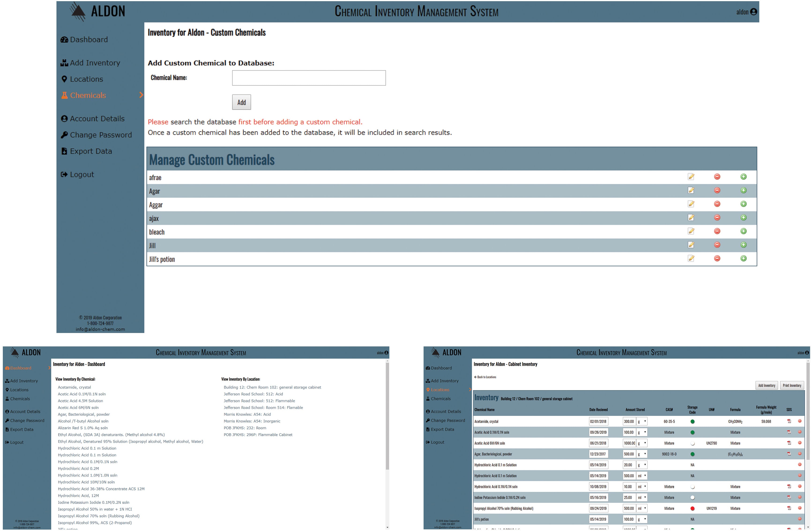This screenshot has width=812, height=531.
Task: Delete the 'afrae' custom chemical
Action: [x=717, y=177]
